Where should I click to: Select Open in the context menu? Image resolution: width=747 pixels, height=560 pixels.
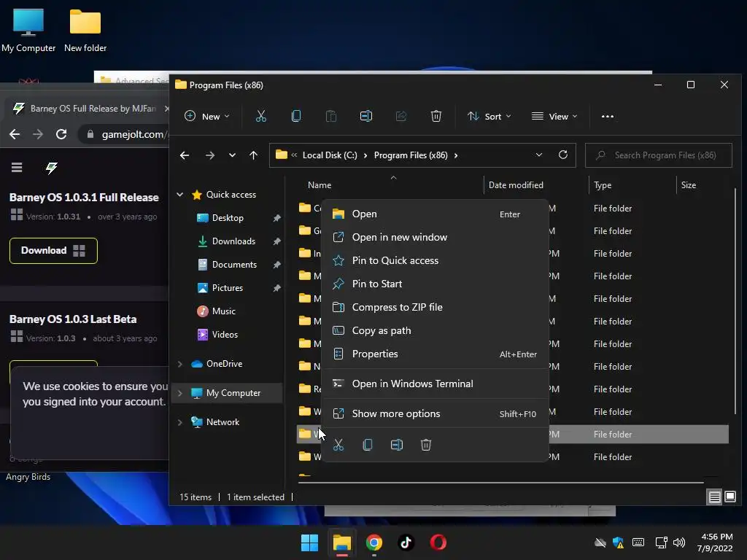435,214
